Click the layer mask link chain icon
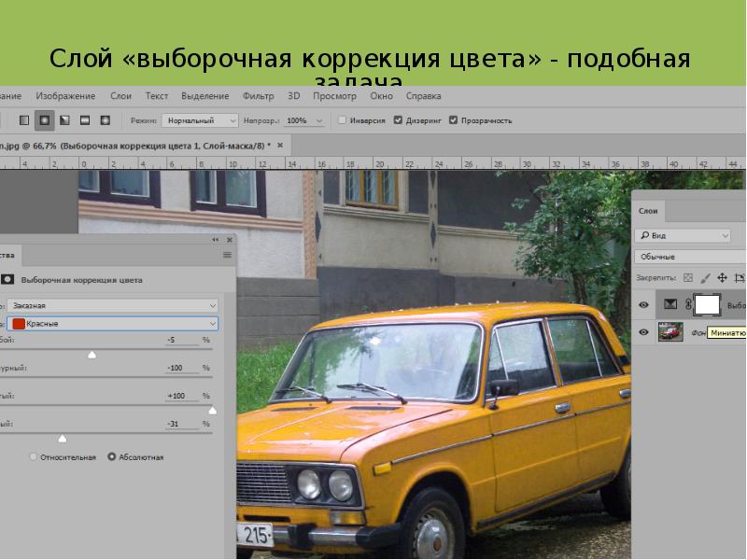Screen dimensions: 747x560 pyautogui.click(x=688, y=304)
